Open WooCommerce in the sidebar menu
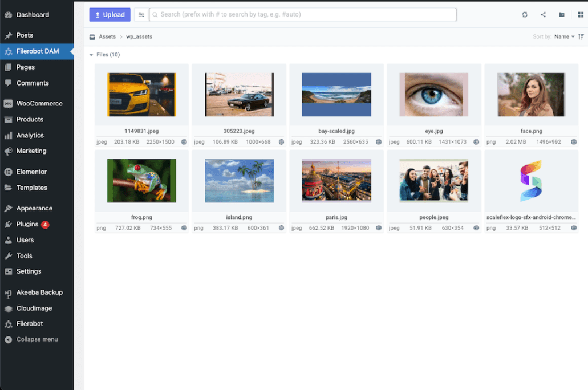 tap(37, 104)
